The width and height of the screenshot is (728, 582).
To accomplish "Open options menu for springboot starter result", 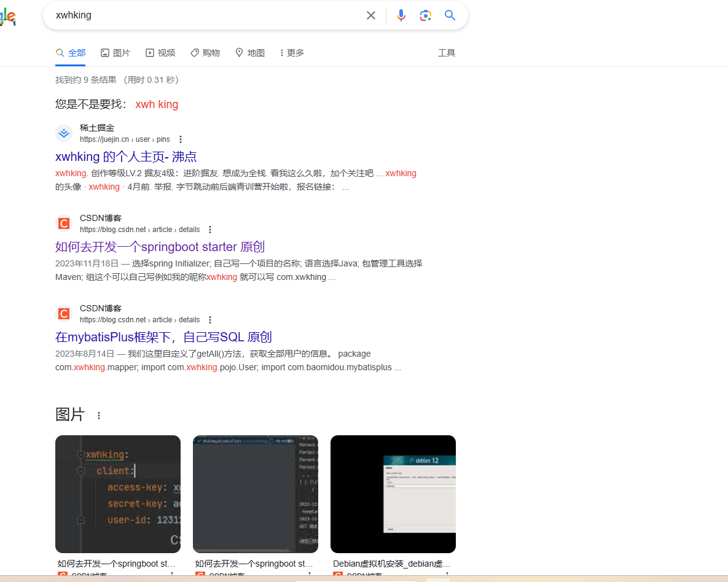I will point(210,229).
